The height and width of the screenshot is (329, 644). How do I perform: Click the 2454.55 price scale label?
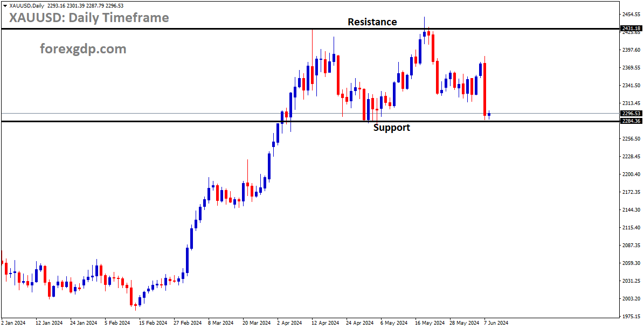pyautogui.click(x=631, y=15)
